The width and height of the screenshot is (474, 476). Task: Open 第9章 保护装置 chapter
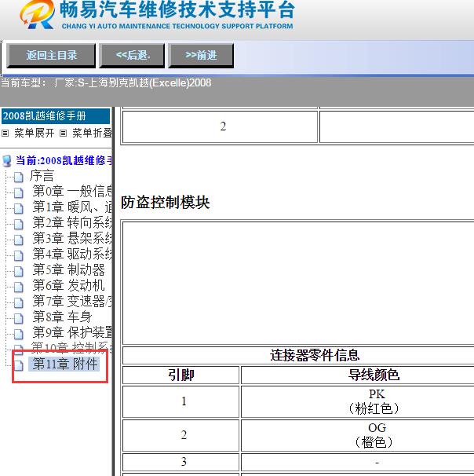(x=72, y=333)
